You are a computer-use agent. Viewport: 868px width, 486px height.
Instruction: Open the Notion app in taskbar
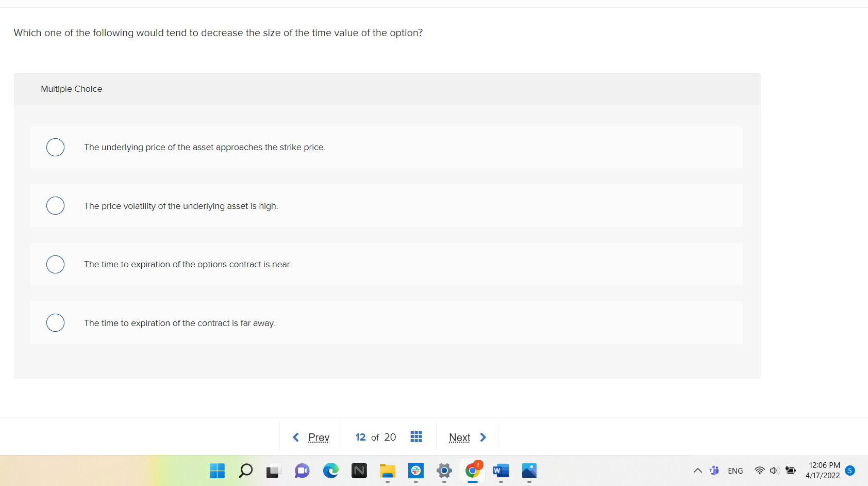click(x=359, y=471)
